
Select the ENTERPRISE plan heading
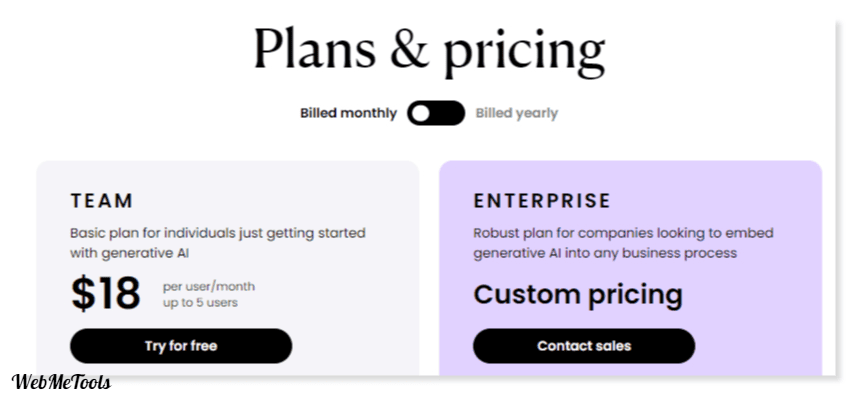coord(542,201)
